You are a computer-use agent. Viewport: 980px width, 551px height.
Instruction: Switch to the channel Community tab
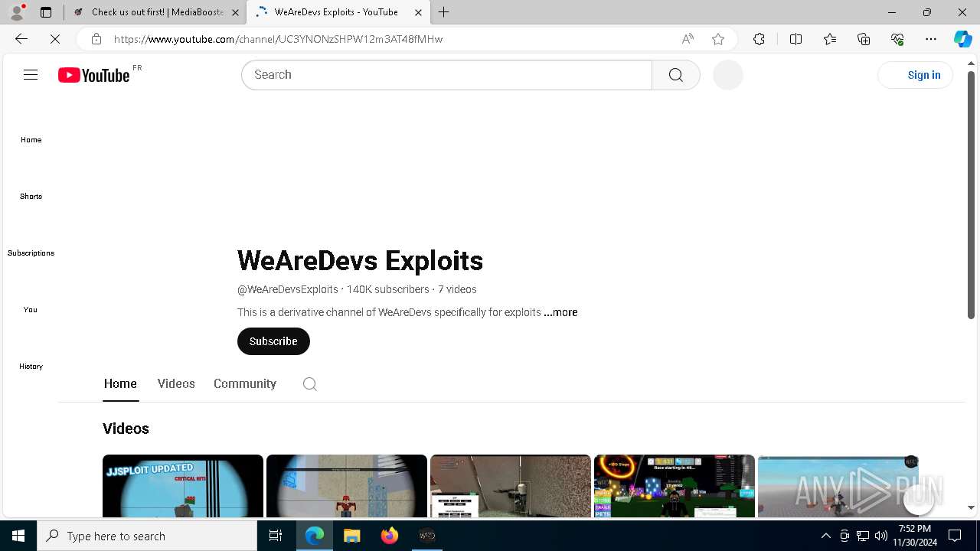[245, 383]
